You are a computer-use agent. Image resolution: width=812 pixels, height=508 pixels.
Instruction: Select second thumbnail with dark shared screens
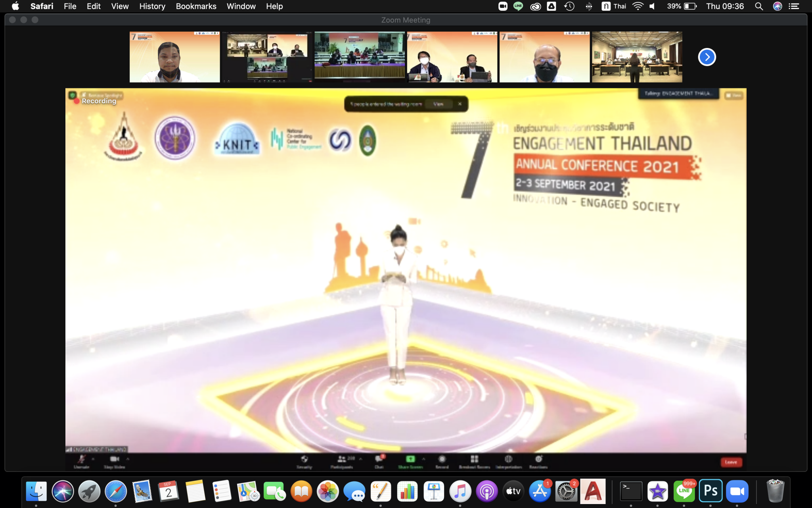pyautogui.click(x=267, y=57)
